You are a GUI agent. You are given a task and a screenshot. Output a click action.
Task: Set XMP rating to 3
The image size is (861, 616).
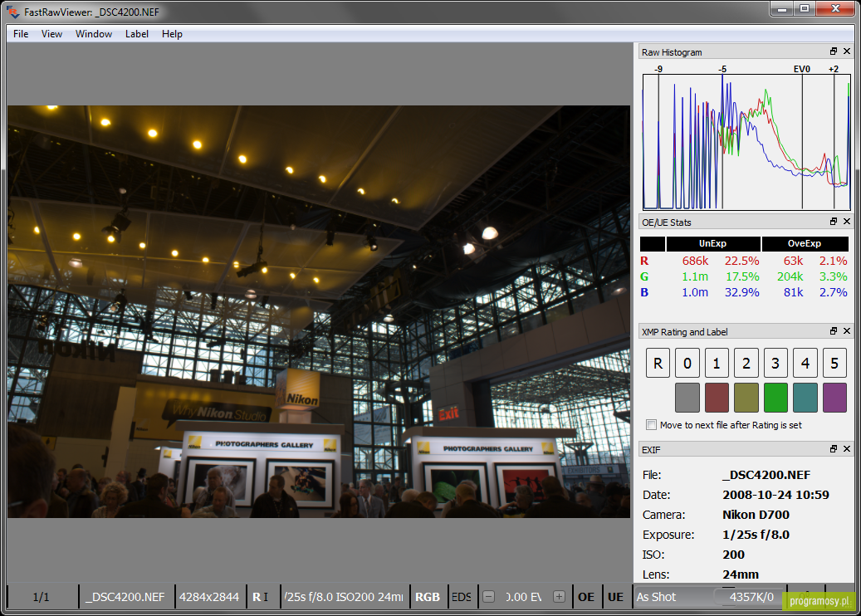[775, 363]
